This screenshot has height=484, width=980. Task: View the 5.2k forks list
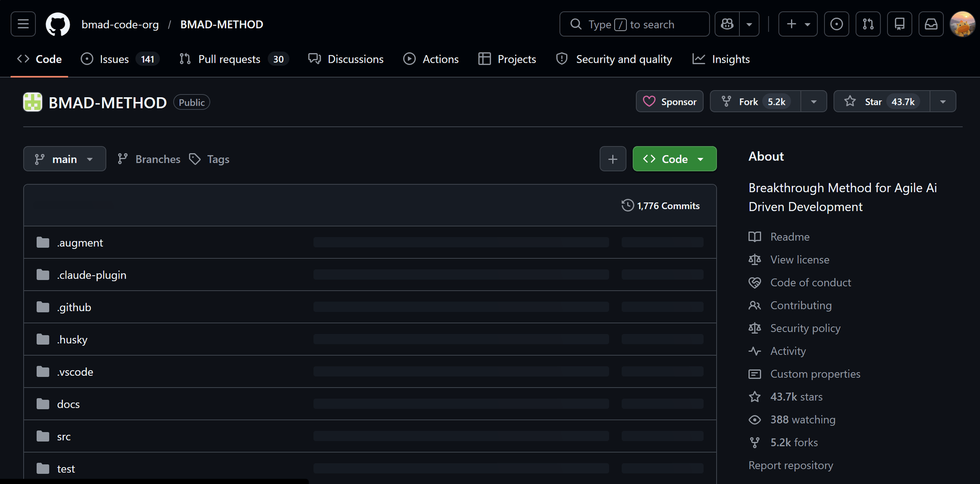794,442
